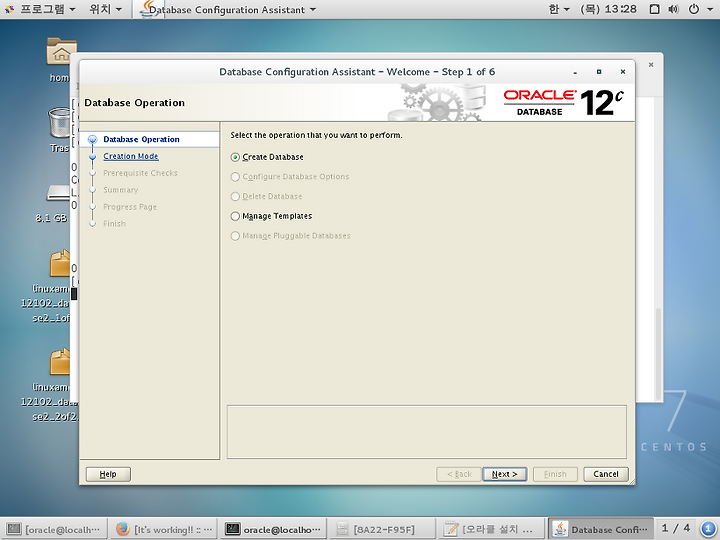The image size is (720, 540).
Task: Switch to first oracle@localhost terminal taskbar item
Action: coord(54,529)
